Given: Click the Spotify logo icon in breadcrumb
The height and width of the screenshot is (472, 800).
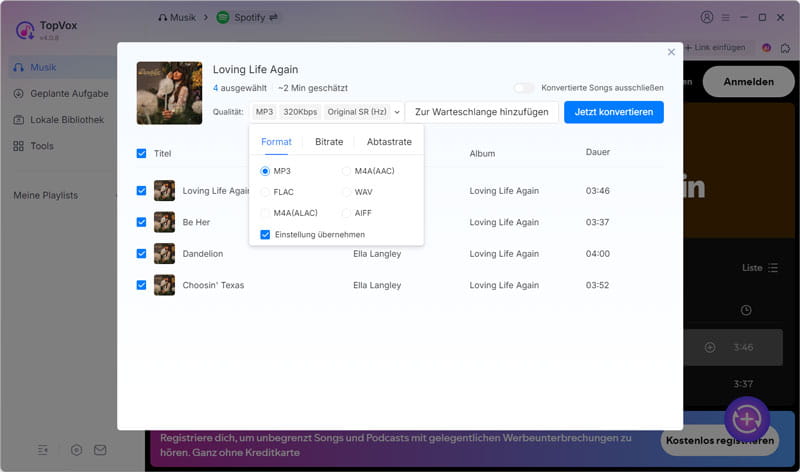Looking at the screenshot, I should pos(223,17).
